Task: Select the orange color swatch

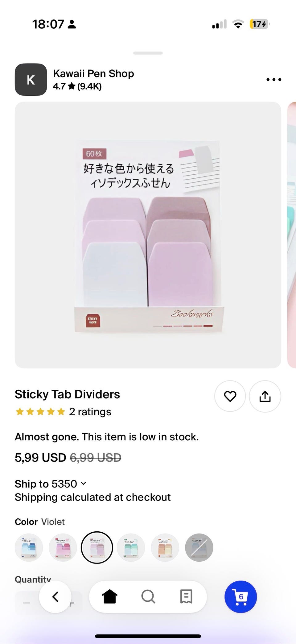Action: [x=165, y=547]
